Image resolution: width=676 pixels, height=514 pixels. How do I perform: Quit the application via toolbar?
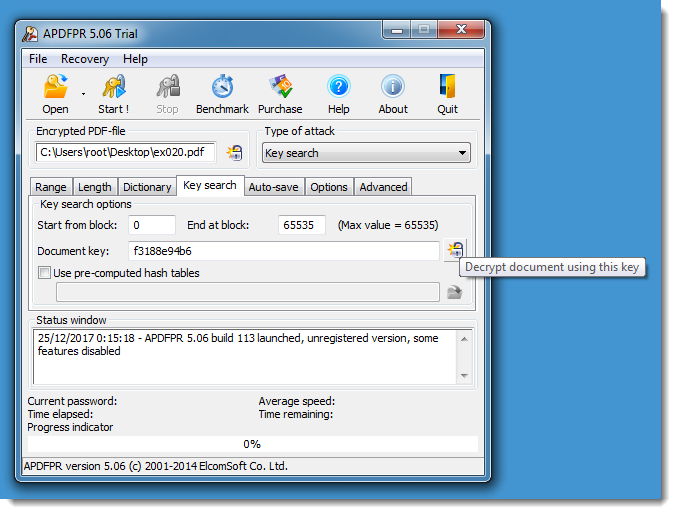(x=447, y=87)
